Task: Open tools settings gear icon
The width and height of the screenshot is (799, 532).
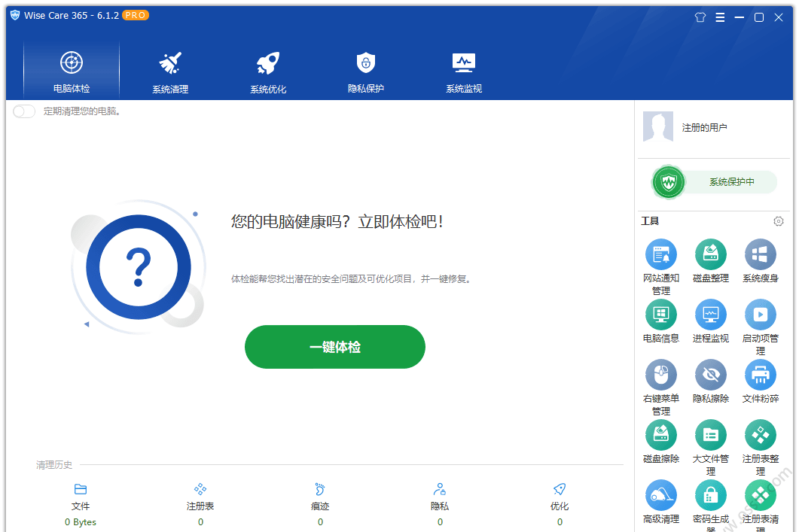Action: [778, 221]
